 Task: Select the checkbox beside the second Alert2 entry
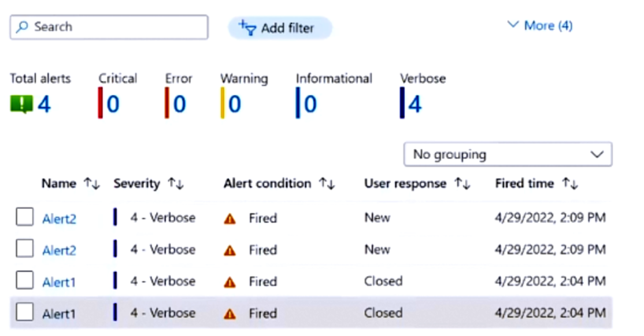tap(24, 249)
